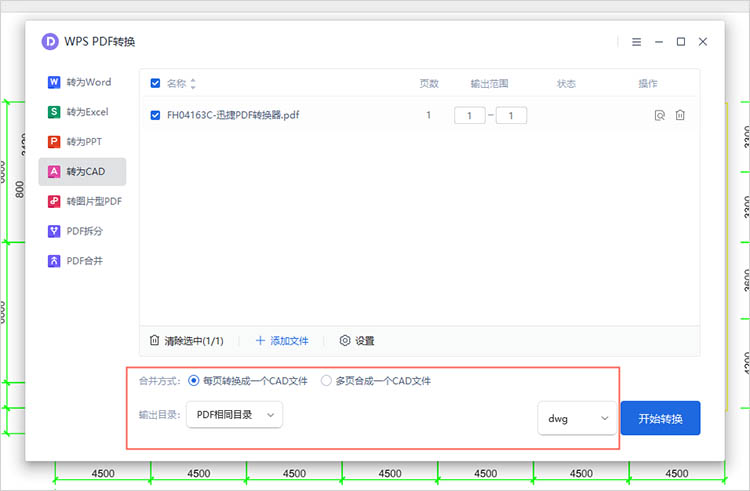Click the trash icon beside 清除选中

[x=154, y=340]
